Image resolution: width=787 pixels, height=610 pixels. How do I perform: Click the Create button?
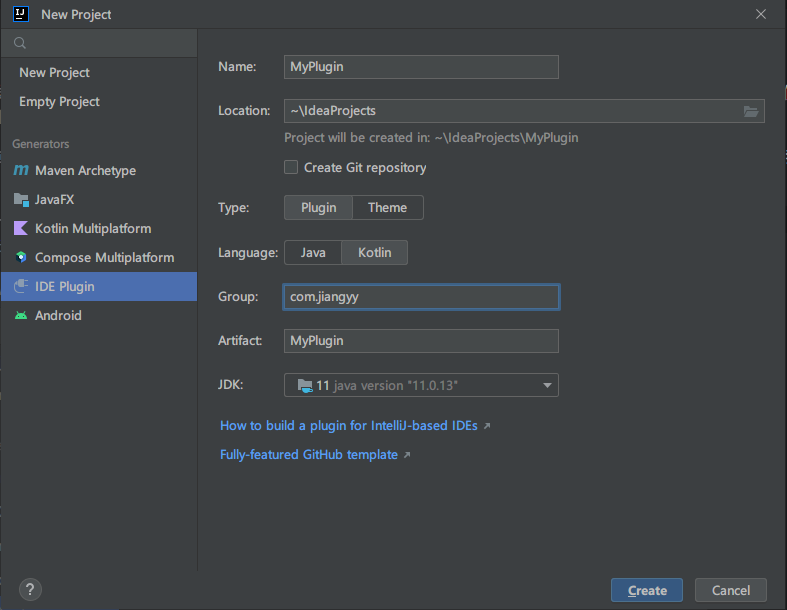pyautogui.click(x=646, y=590)
